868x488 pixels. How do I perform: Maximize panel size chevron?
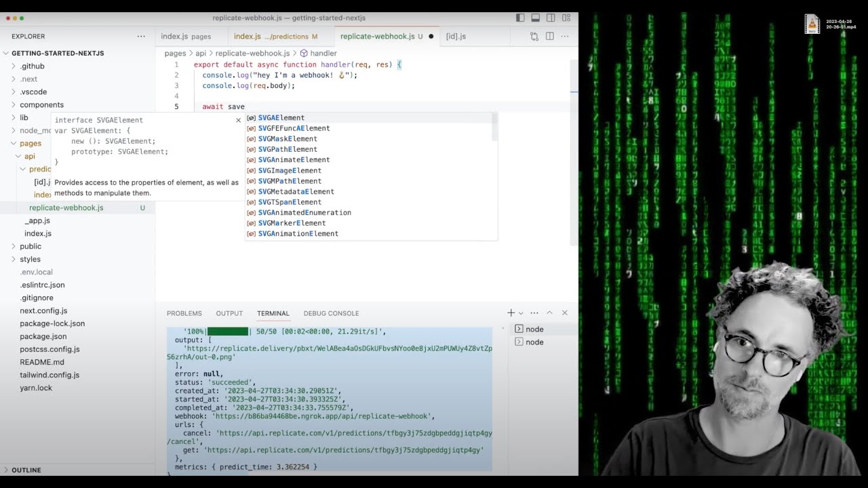549,312
